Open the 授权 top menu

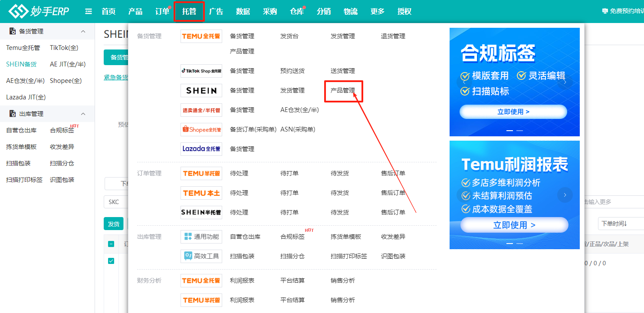(404, 12)
